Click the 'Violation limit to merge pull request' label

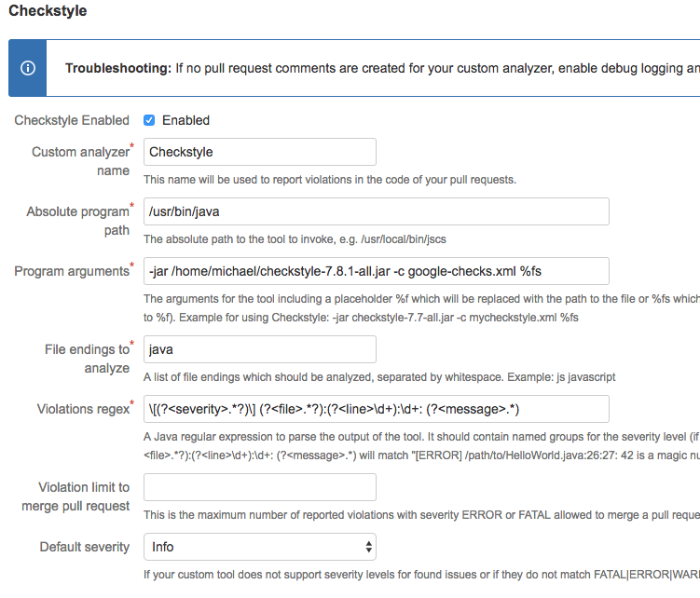(x=75, y=496)
